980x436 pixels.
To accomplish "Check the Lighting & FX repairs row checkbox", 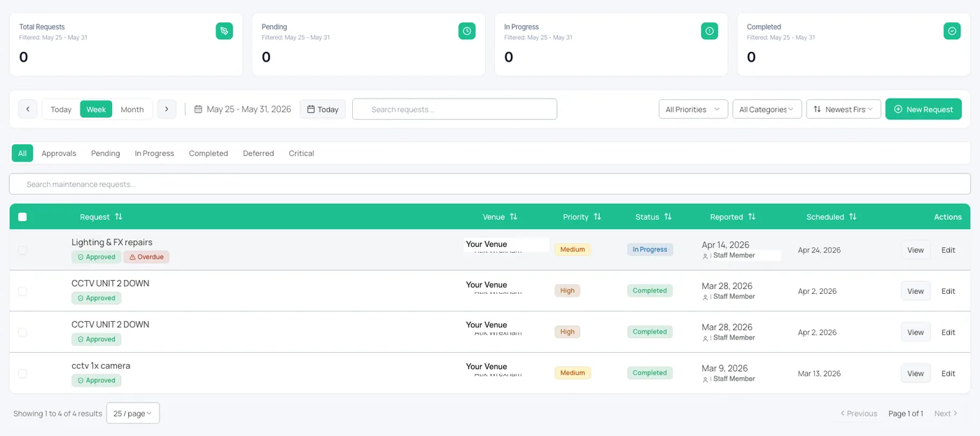I will [x=22, y=250].
